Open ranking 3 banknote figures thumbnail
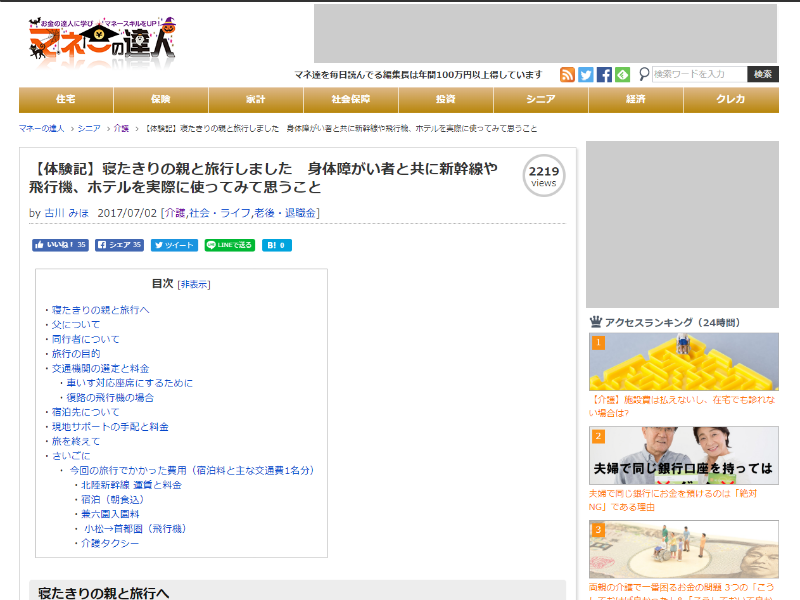The width and height of the screenshot is (800, 600). coord(684,549)
